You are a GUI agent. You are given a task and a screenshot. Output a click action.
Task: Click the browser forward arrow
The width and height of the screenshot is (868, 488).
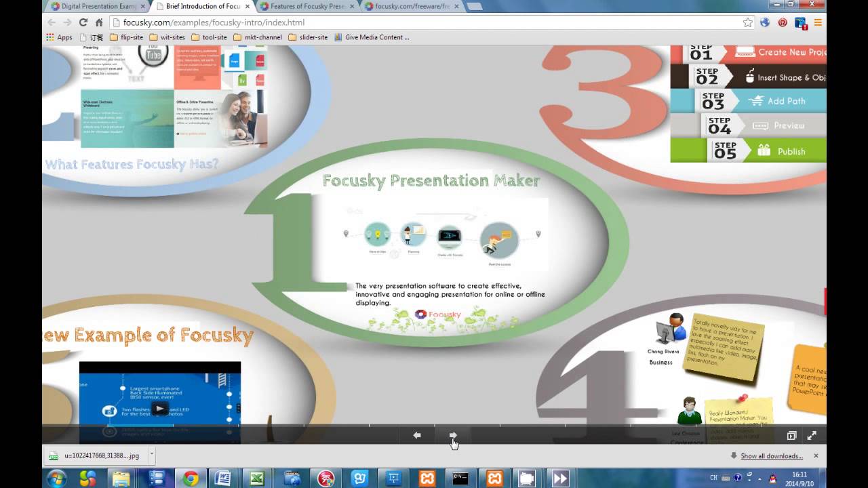click(67, 22)
